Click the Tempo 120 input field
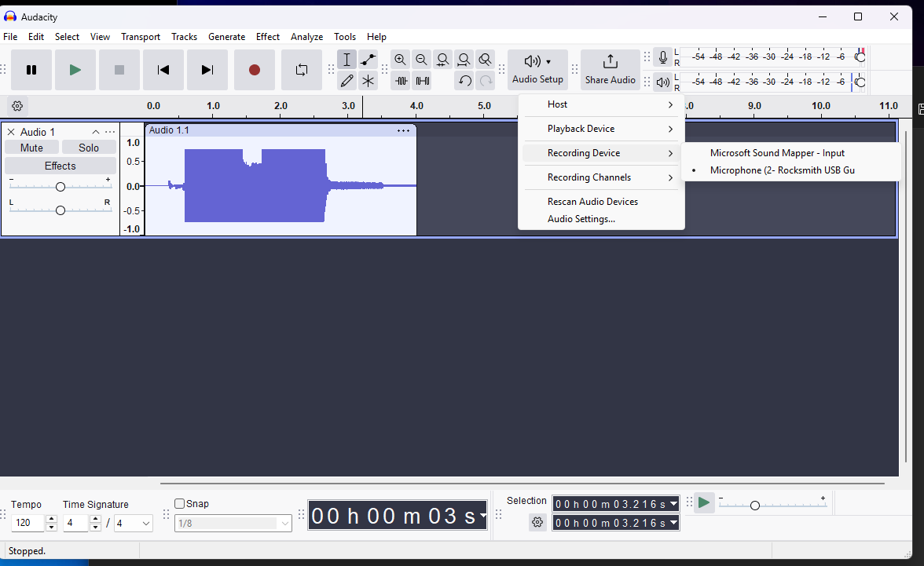 [27, 523]
